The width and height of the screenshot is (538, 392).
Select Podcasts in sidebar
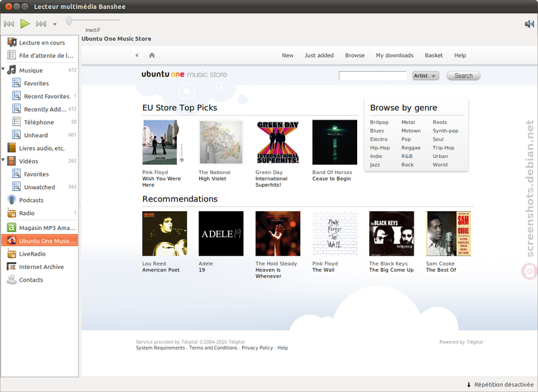40,200
